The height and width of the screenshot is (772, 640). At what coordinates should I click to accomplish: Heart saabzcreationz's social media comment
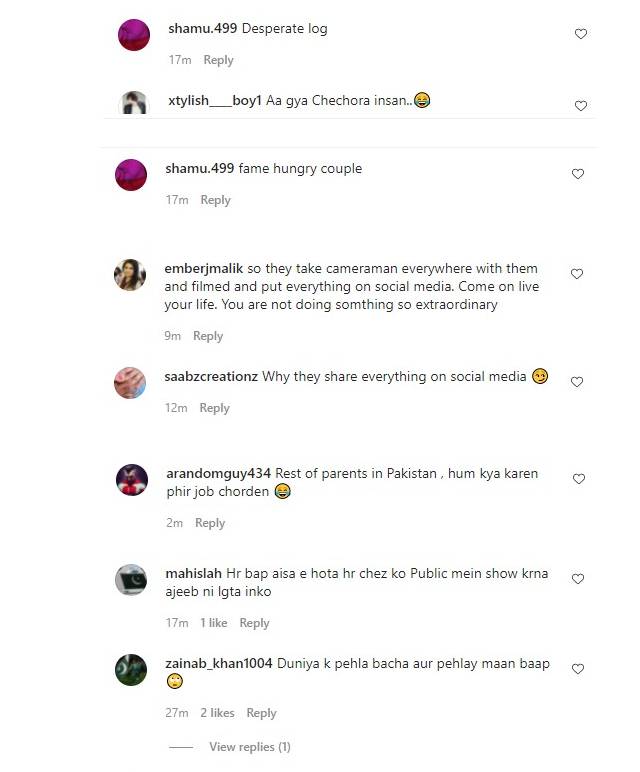pos(577,382)
